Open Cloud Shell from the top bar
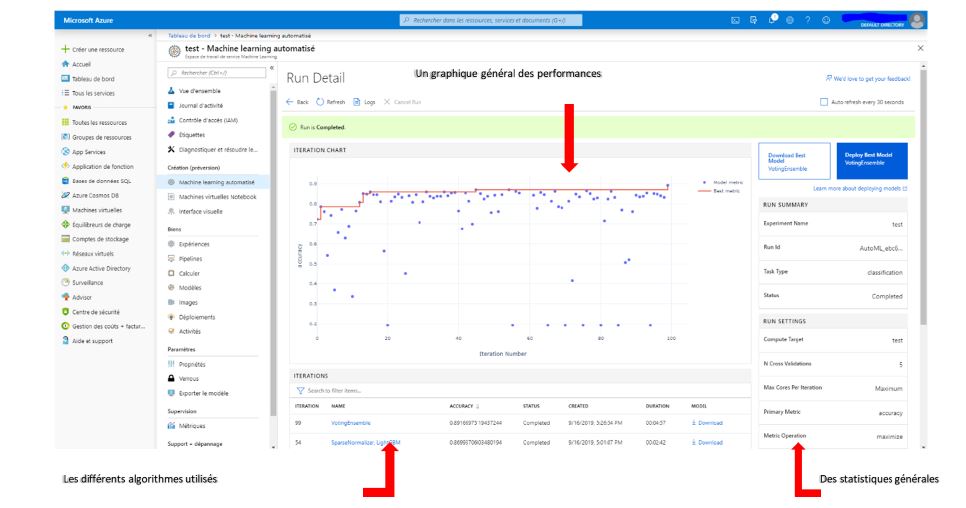966x508 pixels. click(x=735, y=20)
